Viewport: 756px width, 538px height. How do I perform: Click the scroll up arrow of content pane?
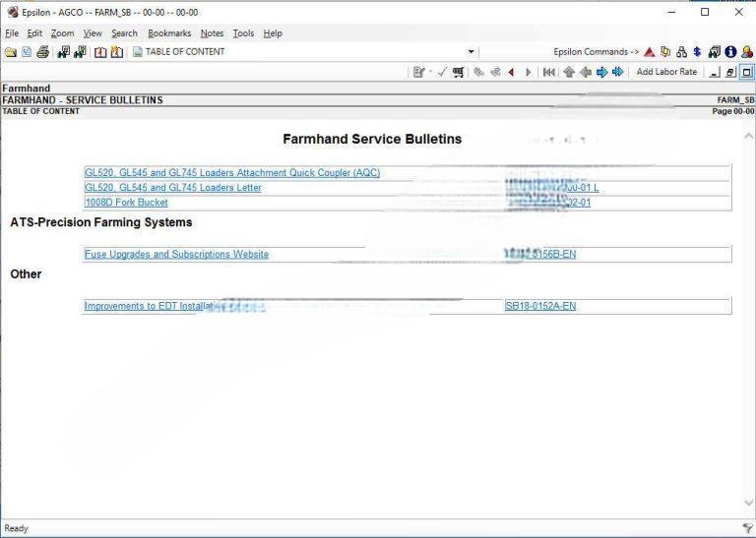[749, 137]
